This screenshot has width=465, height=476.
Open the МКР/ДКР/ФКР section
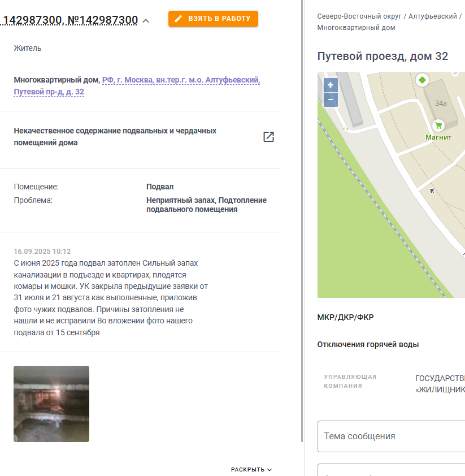coord(345,317)
